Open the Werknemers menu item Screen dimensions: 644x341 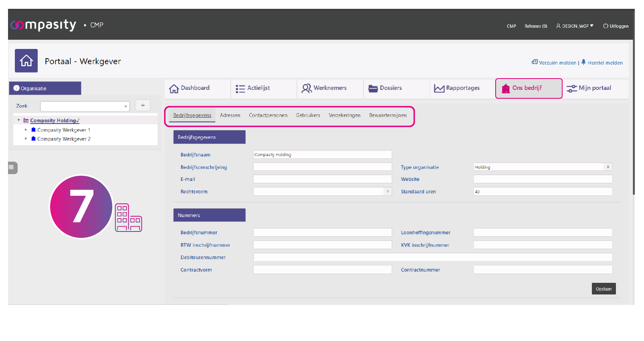click(330, 89)
